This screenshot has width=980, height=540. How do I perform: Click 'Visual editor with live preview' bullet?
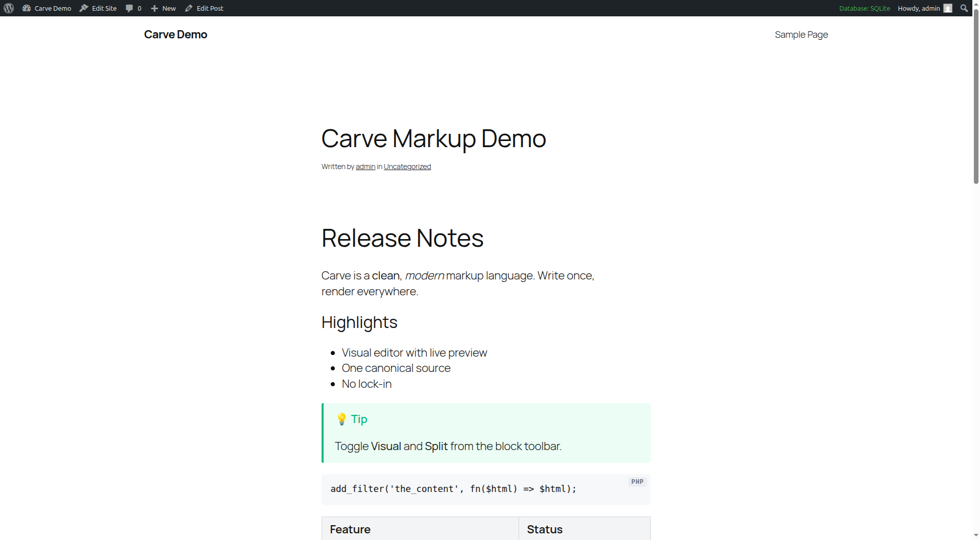click(414, 353)
